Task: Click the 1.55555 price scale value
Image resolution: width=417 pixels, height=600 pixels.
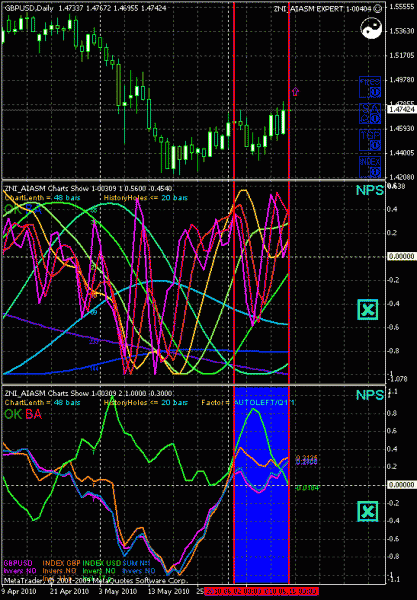Action: tap(402, 7)
